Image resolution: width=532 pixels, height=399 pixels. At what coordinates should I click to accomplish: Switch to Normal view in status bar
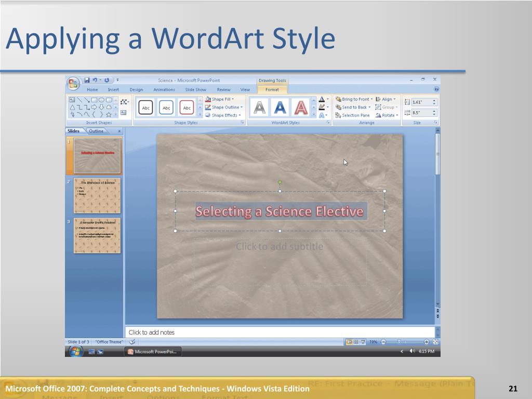pos(349,342)
